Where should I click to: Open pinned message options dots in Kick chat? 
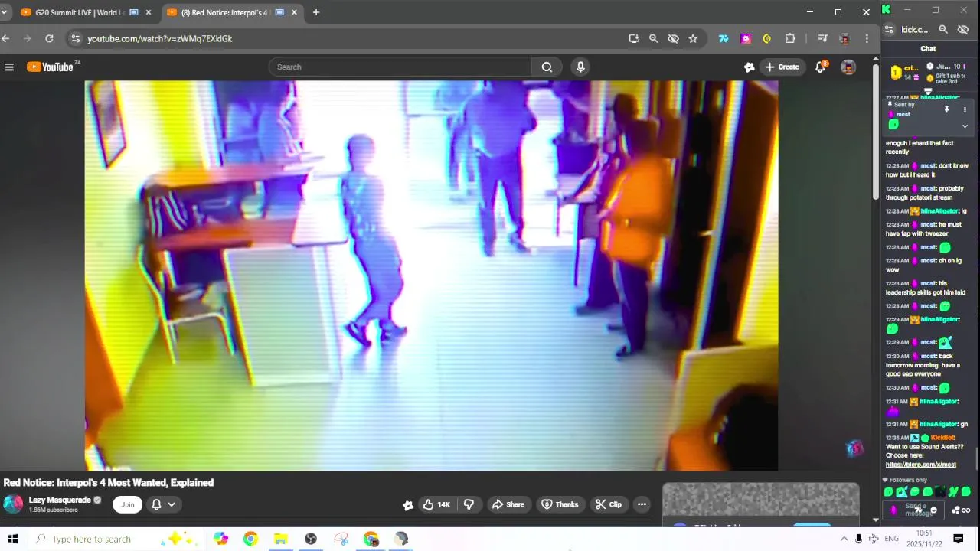pos(965,110)
